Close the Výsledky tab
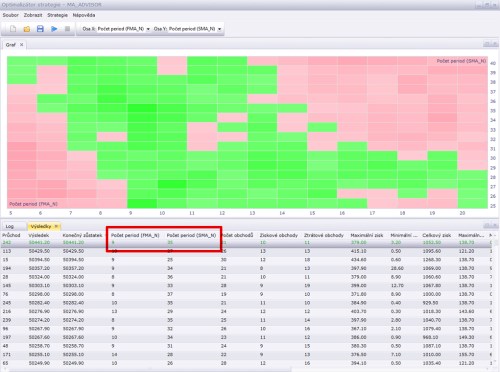The width and height of the screenshot is (500, 372). click(56, 226)
